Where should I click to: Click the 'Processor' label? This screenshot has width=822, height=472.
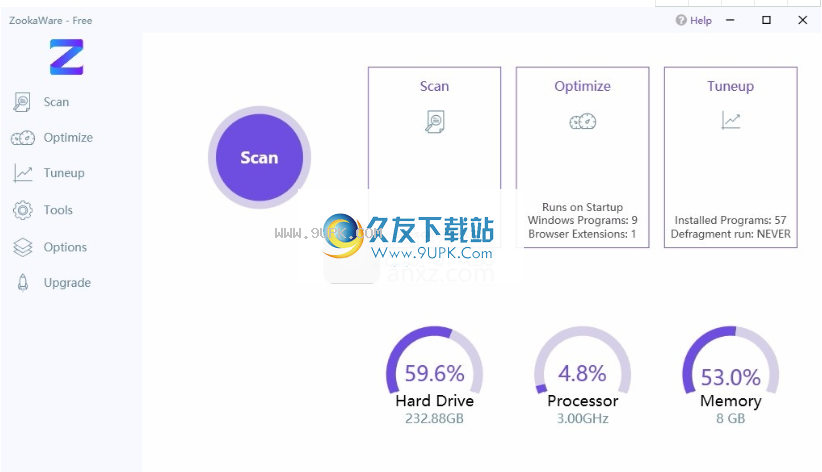[x=582, y=401]
